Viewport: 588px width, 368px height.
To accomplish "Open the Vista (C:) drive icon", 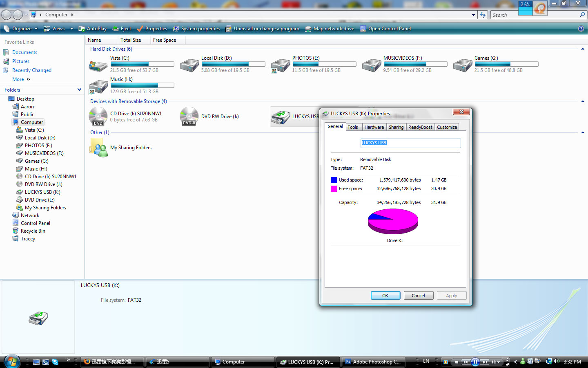I will (x=98, y=65).
